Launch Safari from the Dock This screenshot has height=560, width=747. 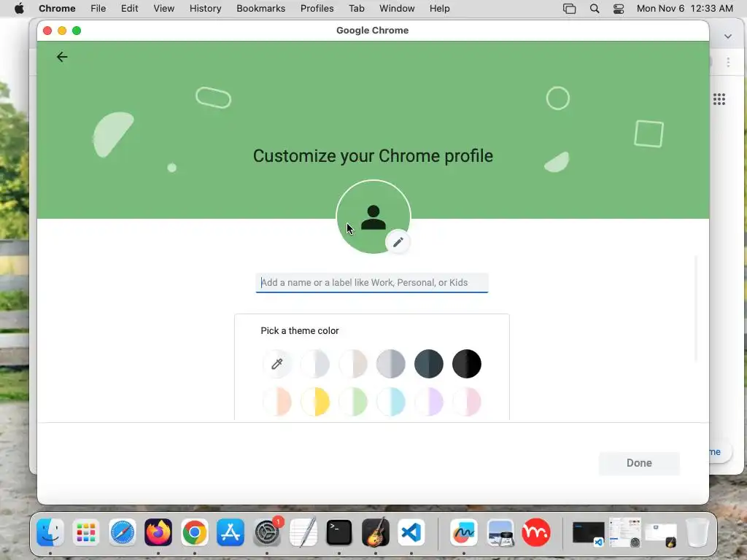[x=123, y=532]
